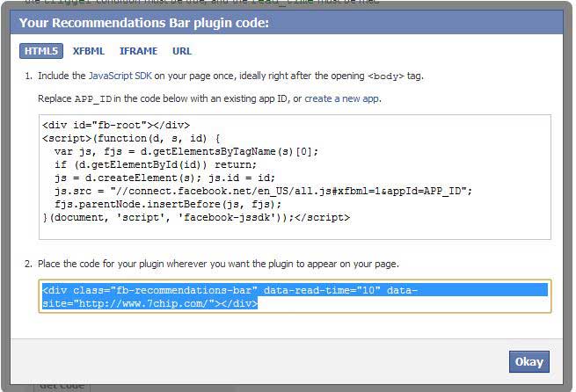Click the code line ending 'facebook-jssdk'));</script>'
The height and width of the screenshot is (392, 576).
click(x=196, y=217)
